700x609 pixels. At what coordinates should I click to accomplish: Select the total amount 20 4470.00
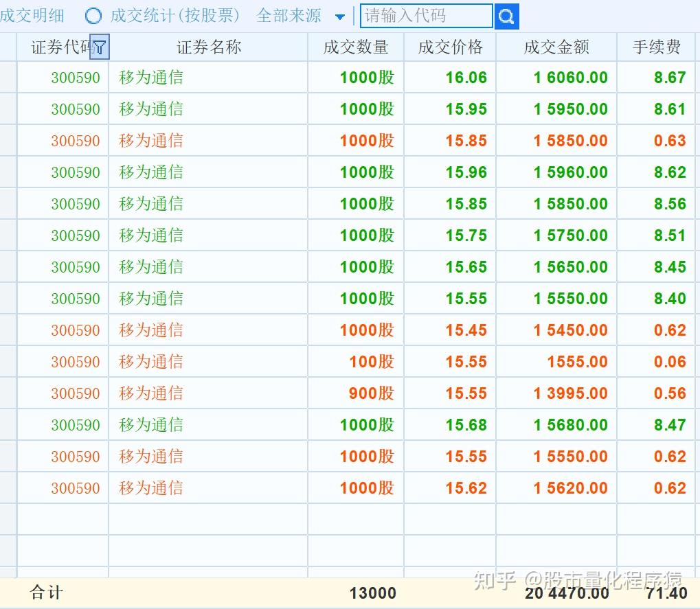(x=567, y=593)
